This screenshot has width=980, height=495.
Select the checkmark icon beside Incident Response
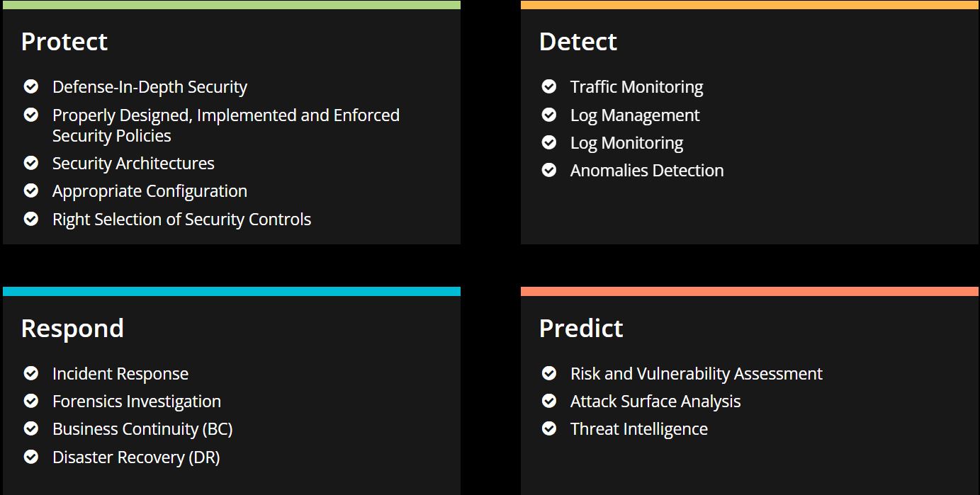pos(31,373)
